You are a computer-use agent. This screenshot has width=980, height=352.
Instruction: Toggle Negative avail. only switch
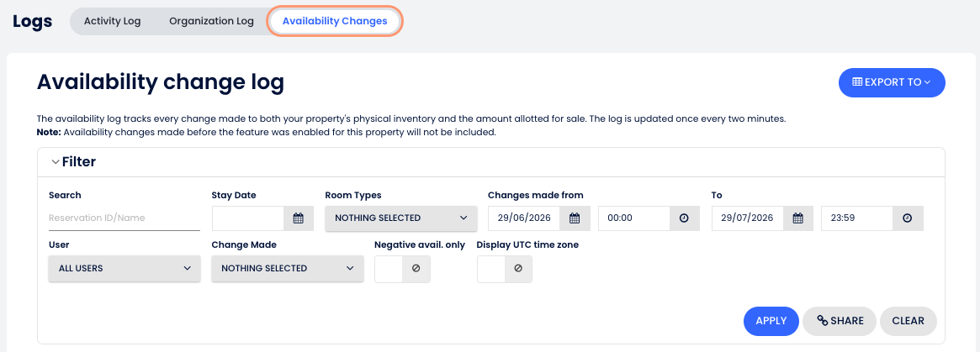pos(402,269)
